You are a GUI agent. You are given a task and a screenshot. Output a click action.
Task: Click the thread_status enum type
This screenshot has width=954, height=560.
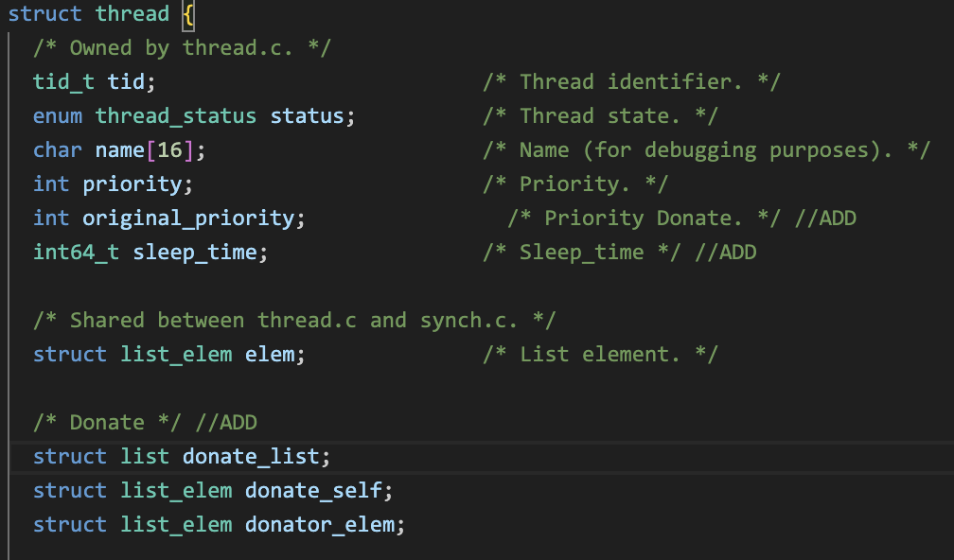click(176, 116)
